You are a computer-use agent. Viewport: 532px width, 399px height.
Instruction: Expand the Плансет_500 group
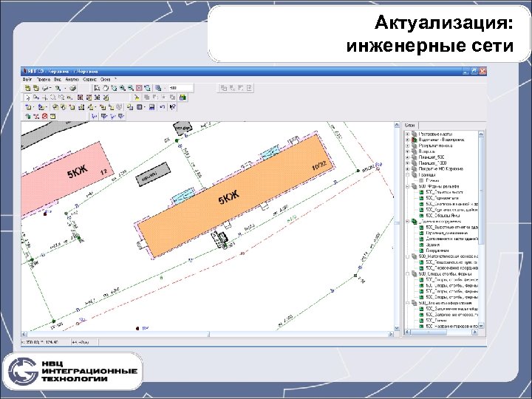tap(407, 157)
